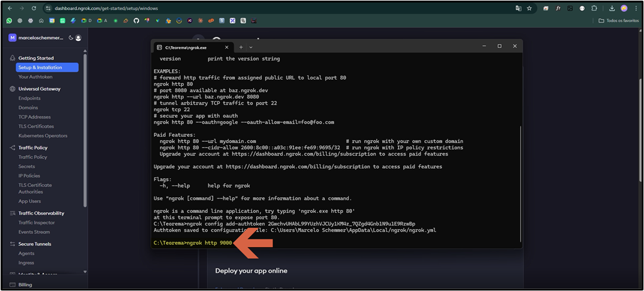Image resolution: width=644 pixels, height=291 pixels.
Task: Select Universal Gateway section
Action: (39, 89)
